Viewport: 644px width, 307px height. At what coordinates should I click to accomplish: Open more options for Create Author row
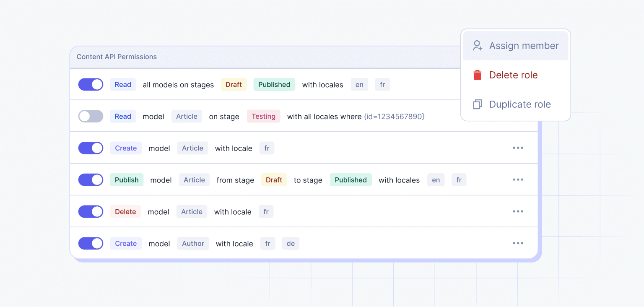(518, 244)
